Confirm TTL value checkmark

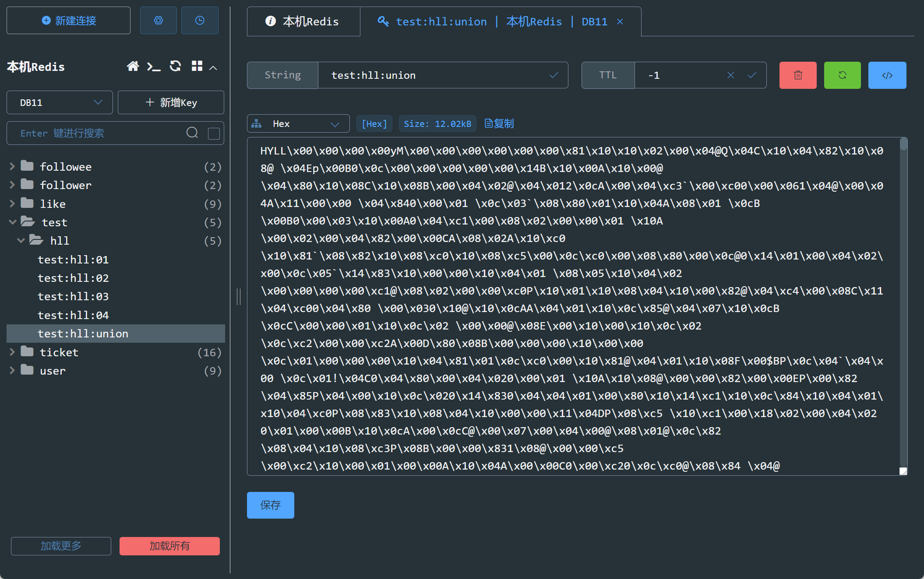[752, 75]
